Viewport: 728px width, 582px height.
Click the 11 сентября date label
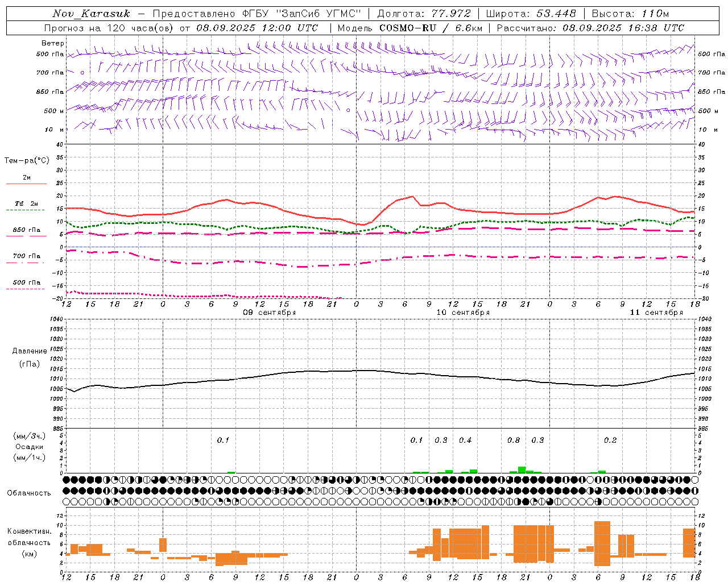click(656, 313)
